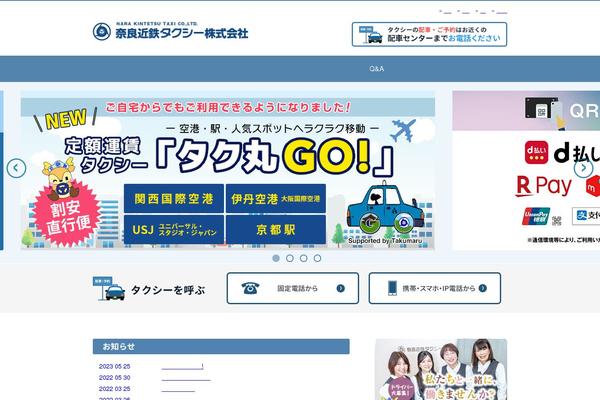Click the R Pay logo
This screenshot has width=600, height=400.
pyautogui.click(x=543, y=186)
